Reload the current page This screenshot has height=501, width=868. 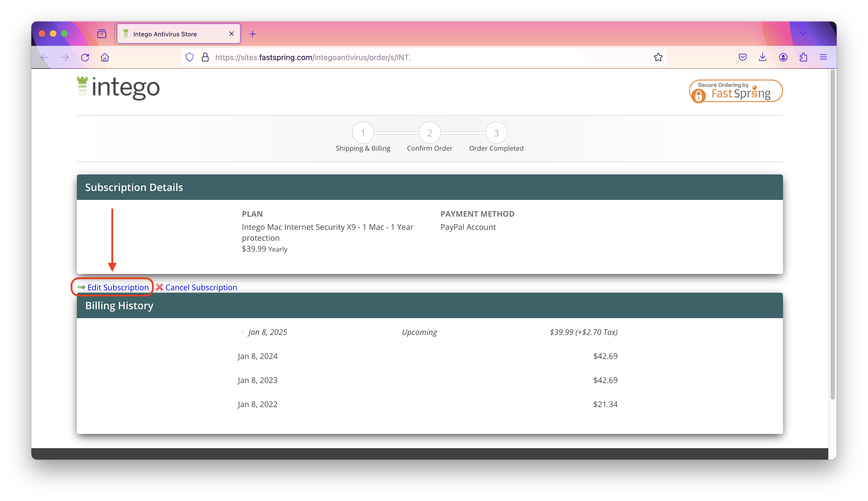tap(85, 58)
